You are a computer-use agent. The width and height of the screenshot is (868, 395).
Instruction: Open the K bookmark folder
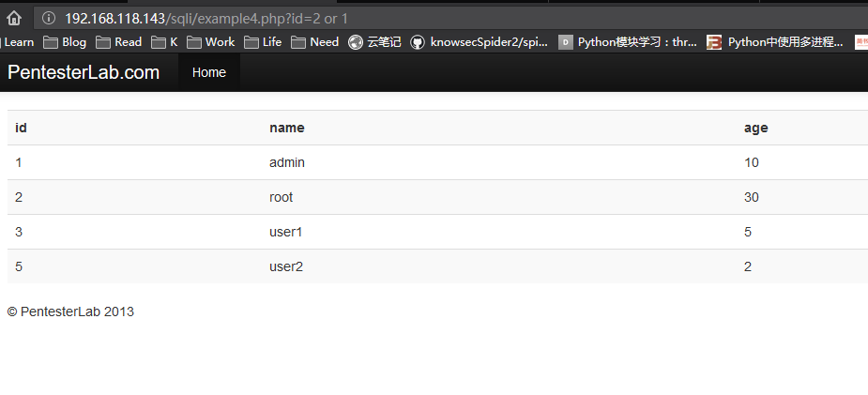tap(165, 42)
